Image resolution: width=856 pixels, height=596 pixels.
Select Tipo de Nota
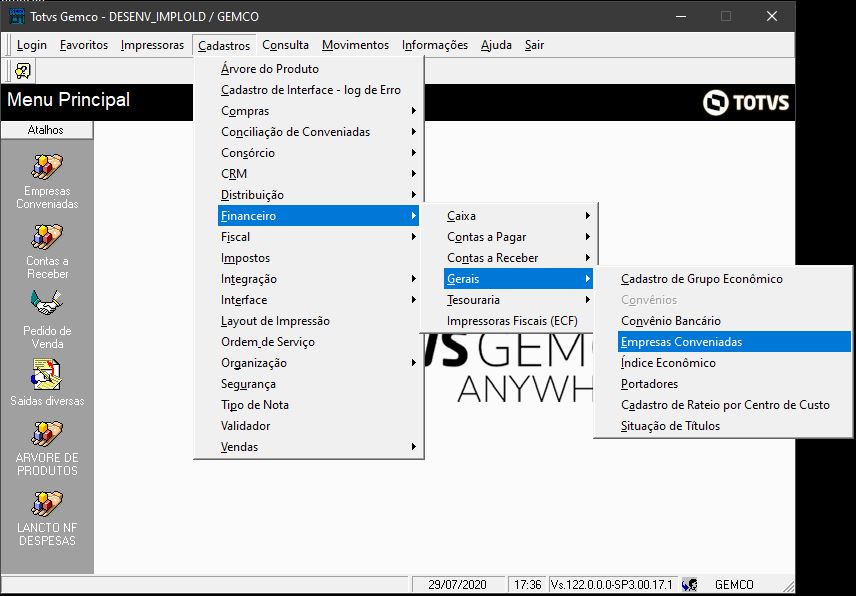tap(318, 405)
